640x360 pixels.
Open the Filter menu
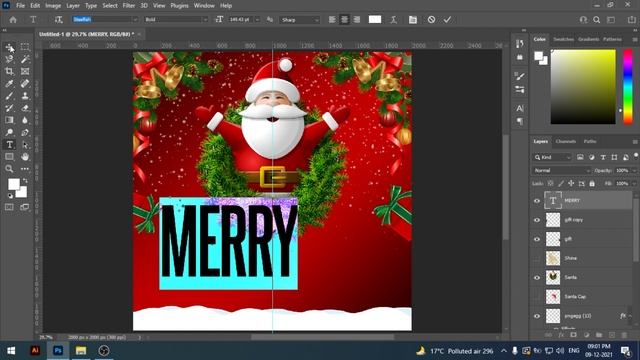pos(129,6)
